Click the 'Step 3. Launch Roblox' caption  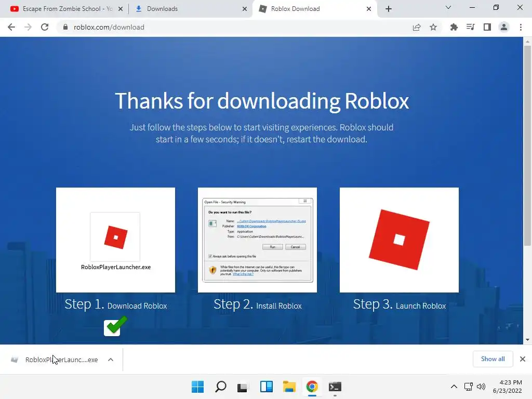tap(400, 304)
